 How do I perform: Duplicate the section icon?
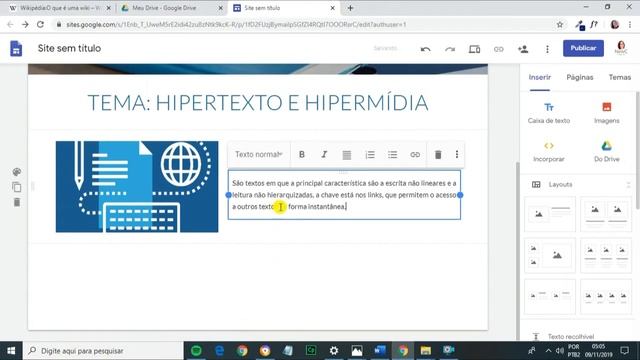17,187
